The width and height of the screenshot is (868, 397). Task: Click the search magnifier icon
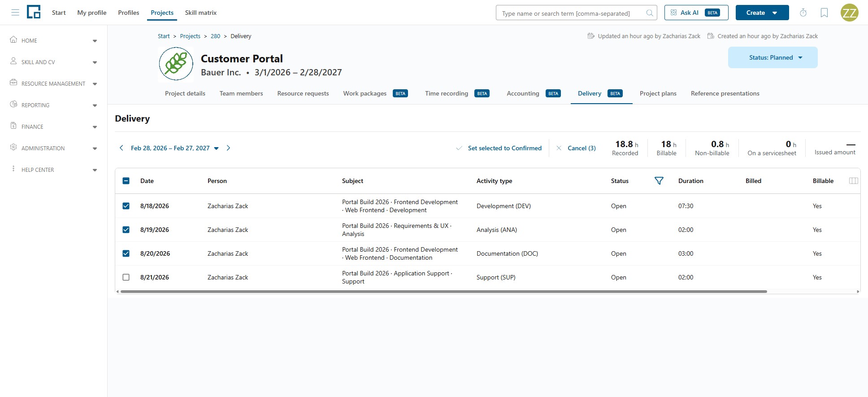649,13
